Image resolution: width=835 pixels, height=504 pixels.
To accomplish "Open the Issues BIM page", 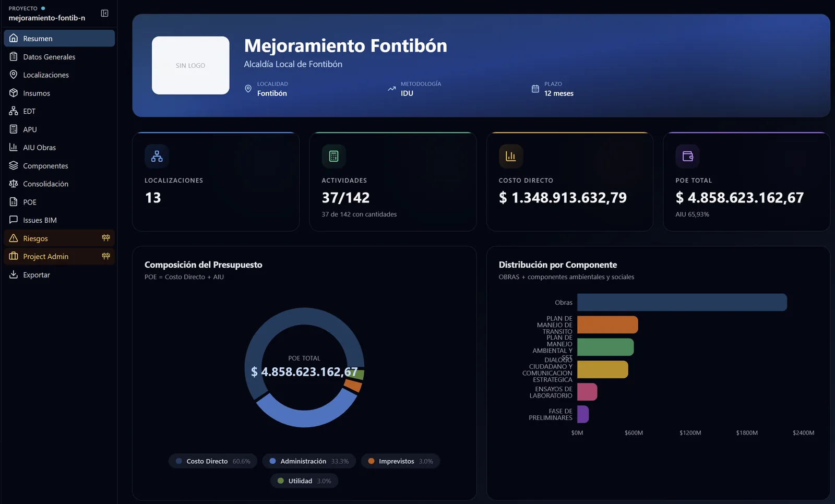I will 59,220.
